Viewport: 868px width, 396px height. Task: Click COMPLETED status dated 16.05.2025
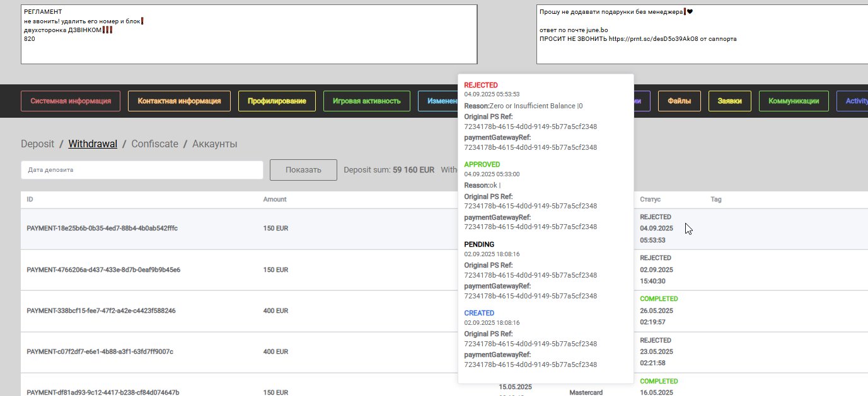(x=659, y=382)
